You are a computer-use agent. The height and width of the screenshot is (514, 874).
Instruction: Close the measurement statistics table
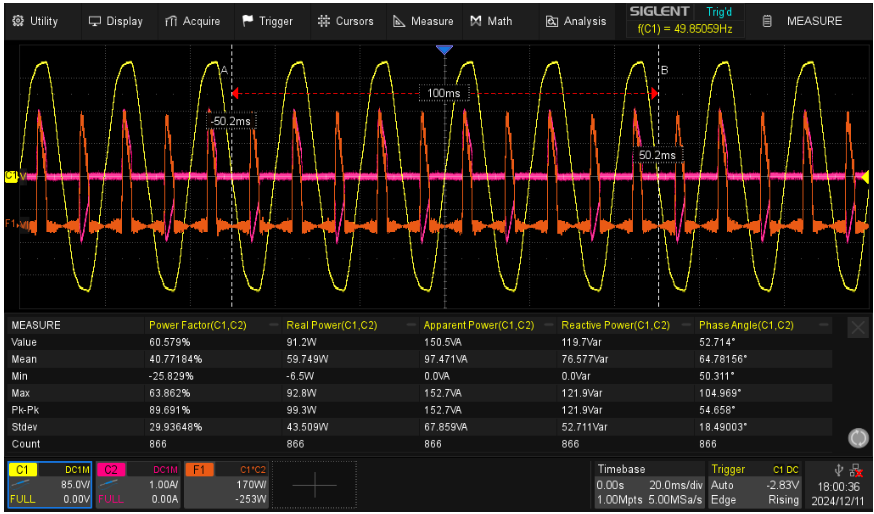[858, 328]
